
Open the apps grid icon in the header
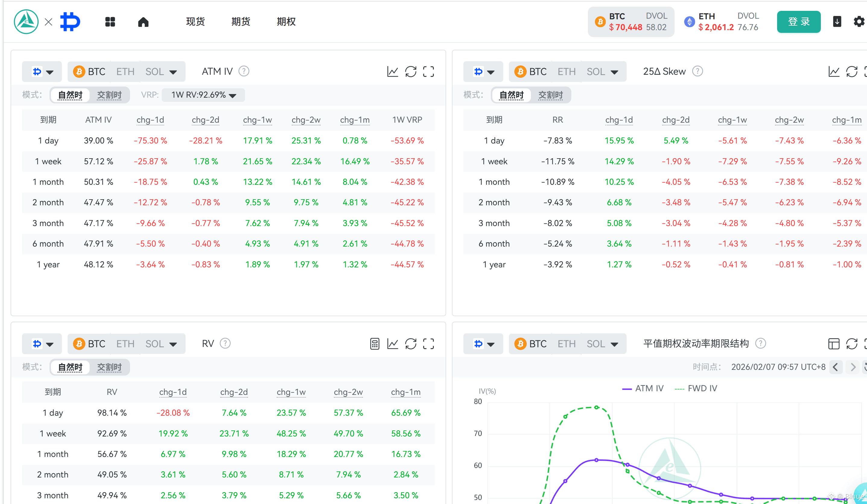[x=110, y=22]
